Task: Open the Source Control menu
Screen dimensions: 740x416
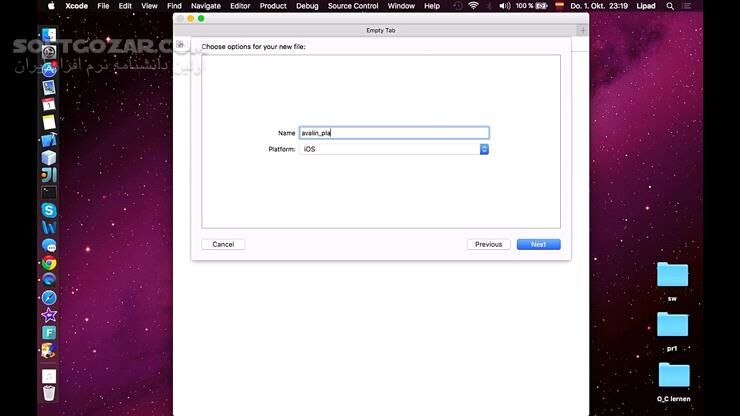Action: [x=352, y=6]
